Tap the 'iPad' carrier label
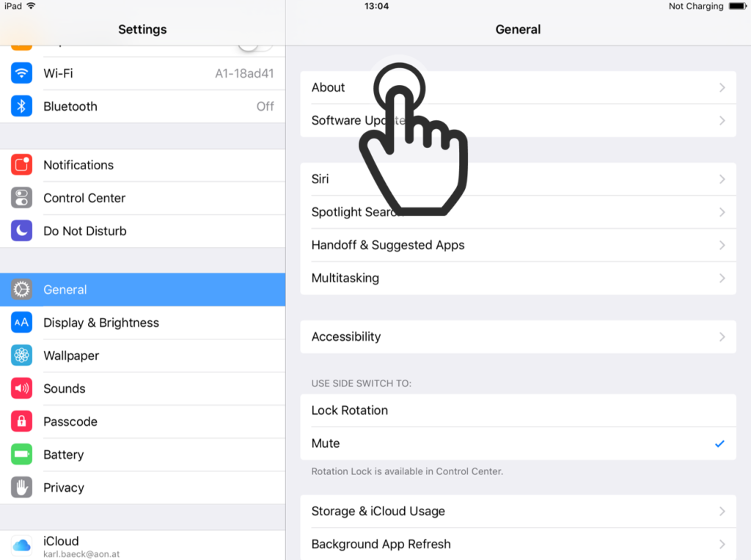Image resolution: width=751 pixels, height=560 pixels. [13, 6]
